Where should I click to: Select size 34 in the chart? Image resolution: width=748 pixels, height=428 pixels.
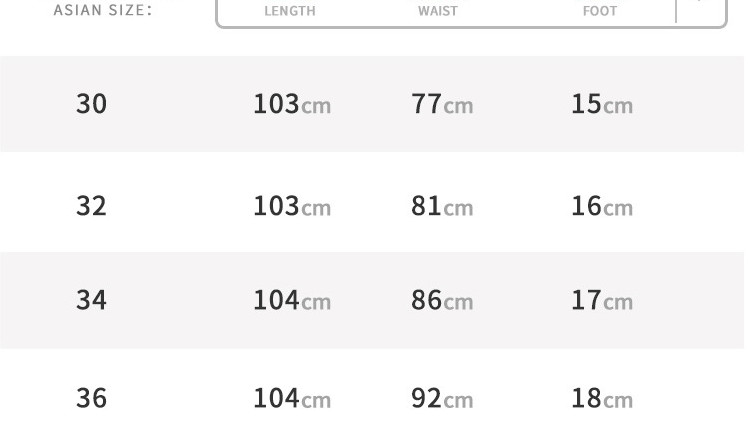91,299
